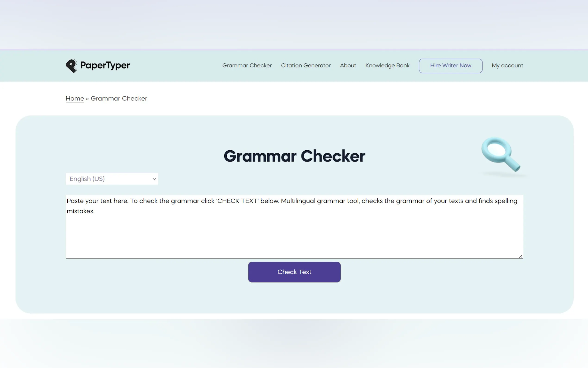Viewport: 588px width, 368px height.
Task: Click the 'CHECK TEXT' phrase in textarea
Action: pyautogui.click(x=238, y=201)
